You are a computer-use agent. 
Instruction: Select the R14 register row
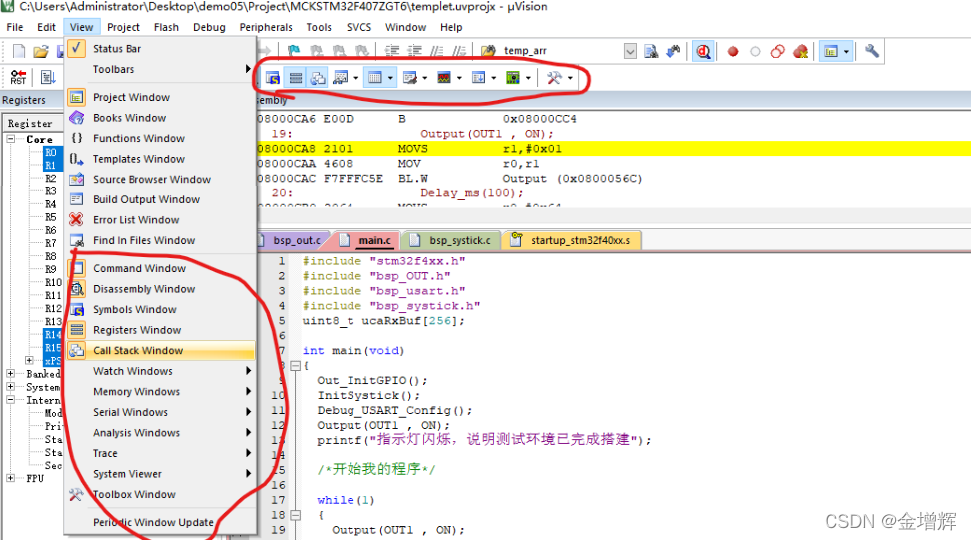[x=53, y=334]
